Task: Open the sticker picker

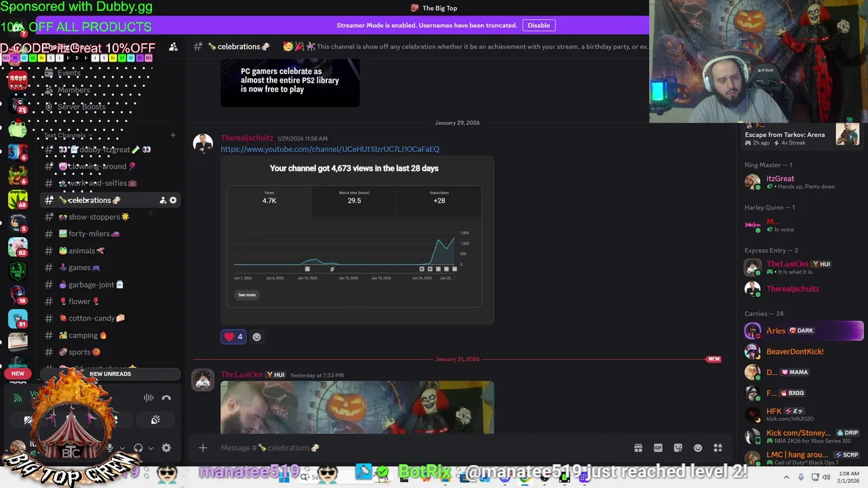Action: (678, 448)
